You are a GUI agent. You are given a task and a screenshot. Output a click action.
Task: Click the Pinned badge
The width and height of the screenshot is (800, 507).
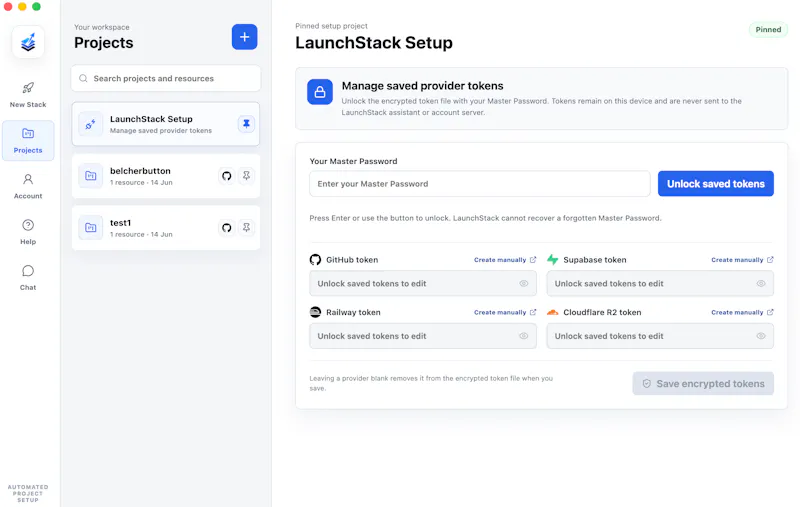pyautogui.click(x=768, y=30)
